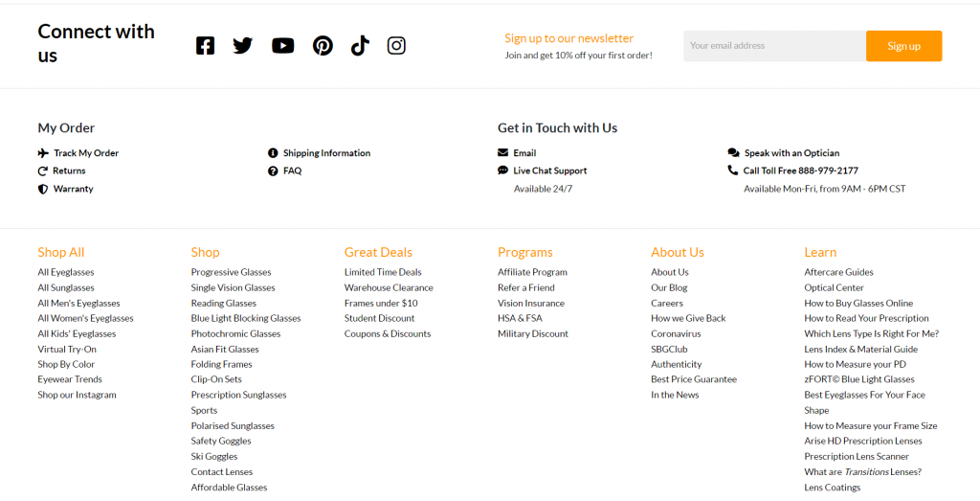
Task: Open the FAQ link
Action: click(x=293, y=171)
